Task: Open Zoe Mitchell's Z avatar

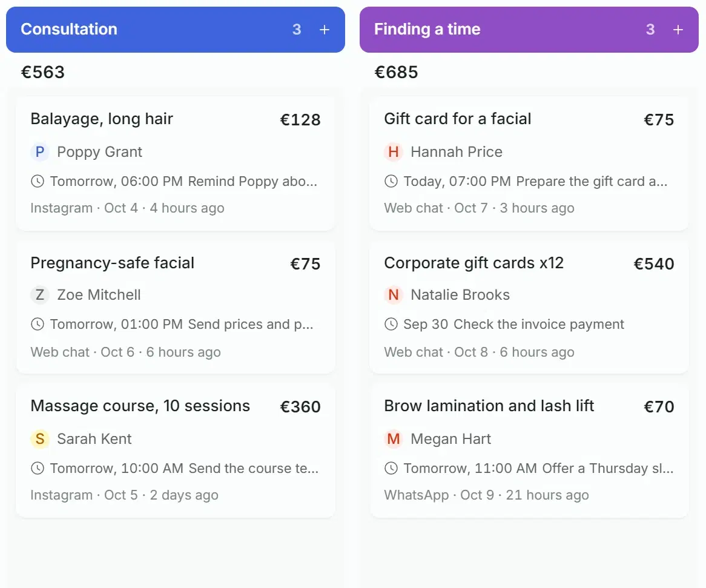Action: click(x=39, y=295)
